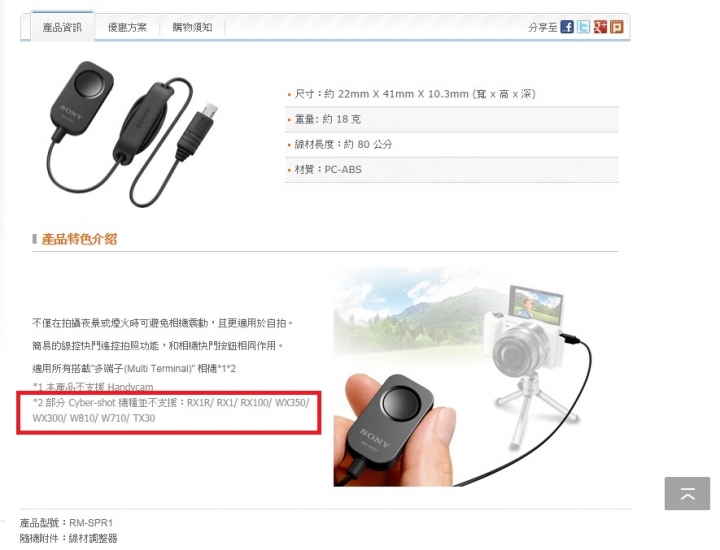The width and height of the screenshot is (720, 550).
Task: Click the Sony remote product photo
Action: (x=130, y=134)
